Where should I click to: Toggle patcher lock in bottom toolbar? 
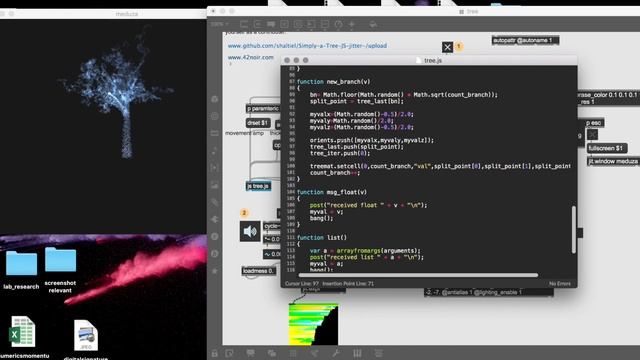(215, 353)
